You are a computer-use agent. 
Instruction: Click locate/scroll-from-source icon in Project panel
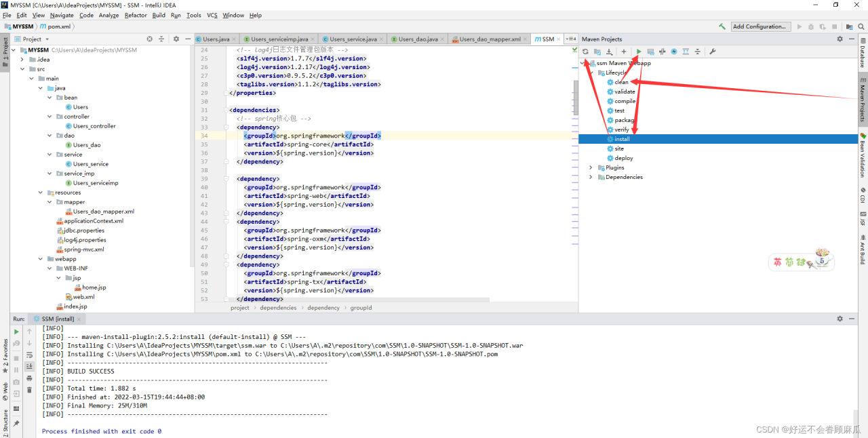150,39
